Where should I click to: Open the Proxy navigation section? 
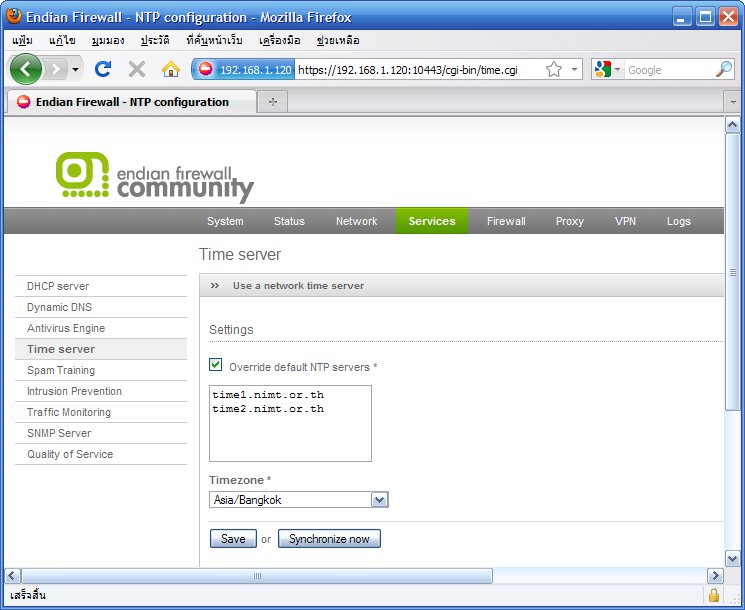(570, 221)
